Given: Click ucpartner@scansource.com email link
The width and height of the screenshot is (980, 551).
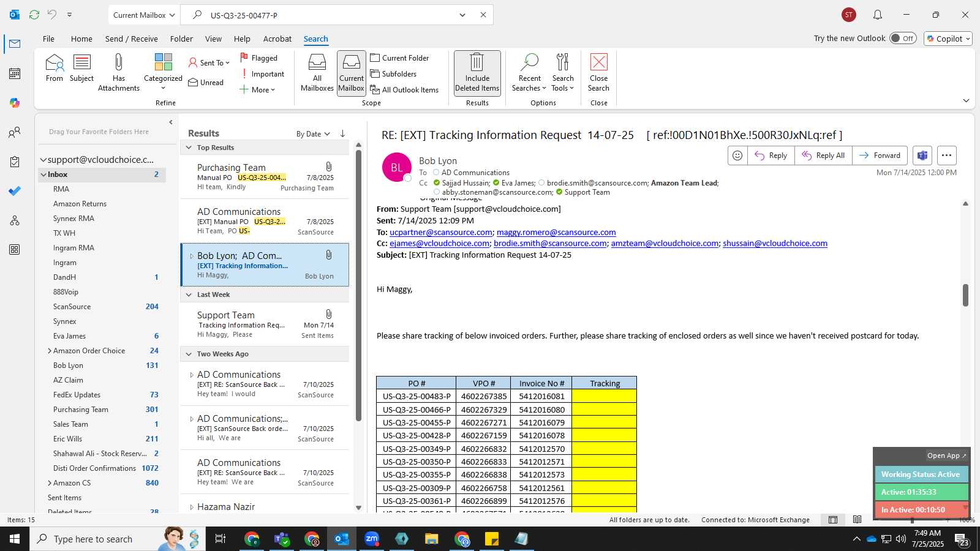Looking at the screenshot, I should click(441, 232).
